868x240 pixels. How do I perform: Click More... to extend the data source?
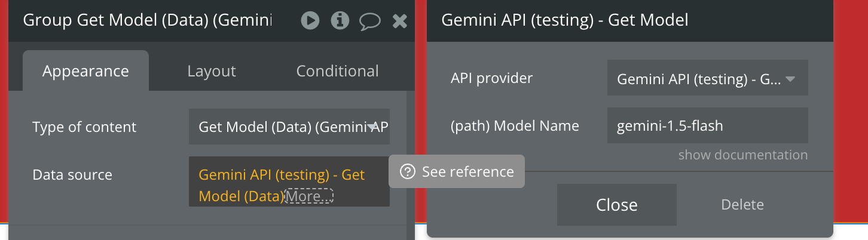point(308,196)
